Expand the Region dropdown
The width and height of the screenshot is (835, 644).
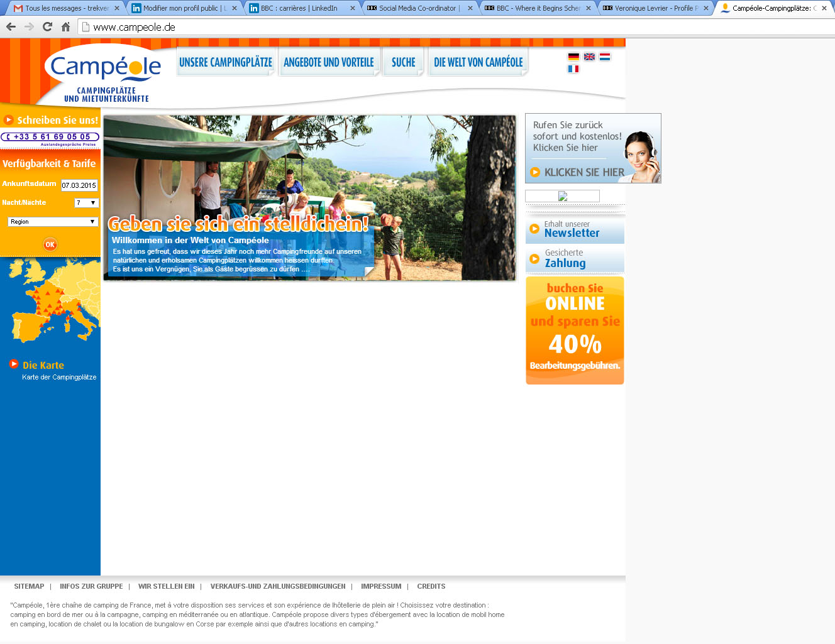point(53,222)
